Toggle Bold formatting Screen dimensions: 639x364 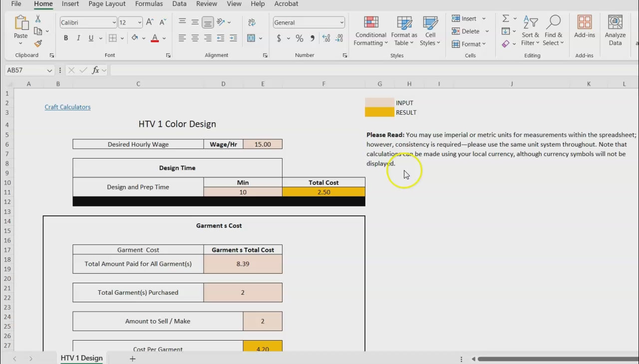coord(66,38)
